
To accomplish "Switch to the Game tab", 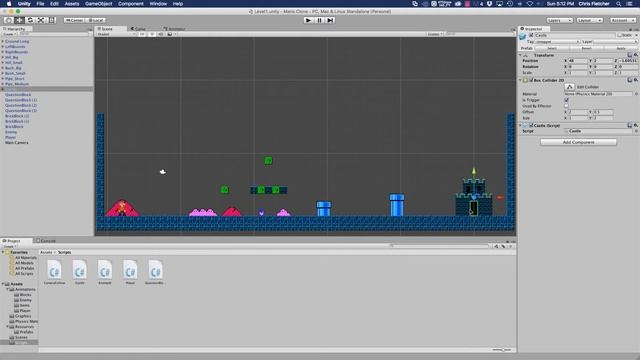I will pyautogui.click(x=139, y=29).
